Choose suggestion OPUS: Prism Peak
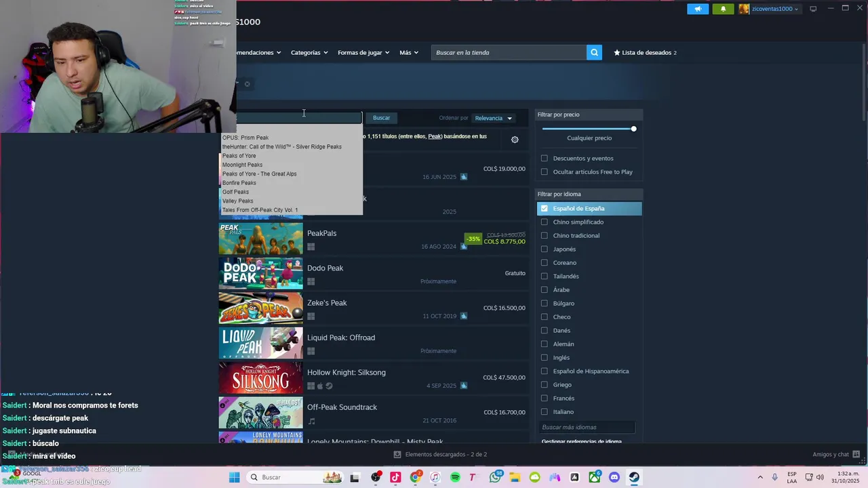The height and width of the screenshot is (488, 868). pos(245,138)
